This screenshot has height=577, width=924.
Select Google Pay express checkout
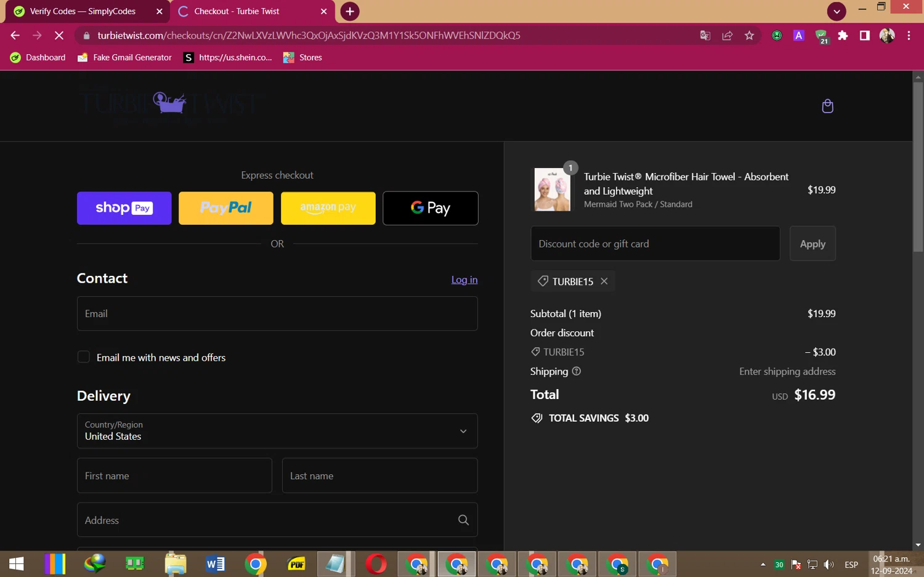[x=431, y=208]
